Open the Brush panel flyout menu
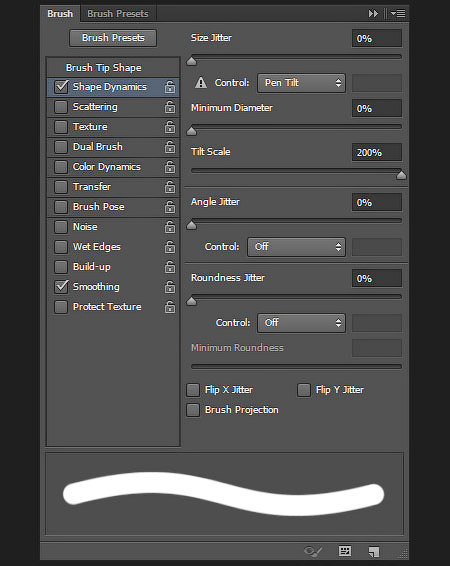 pos(398,14)
